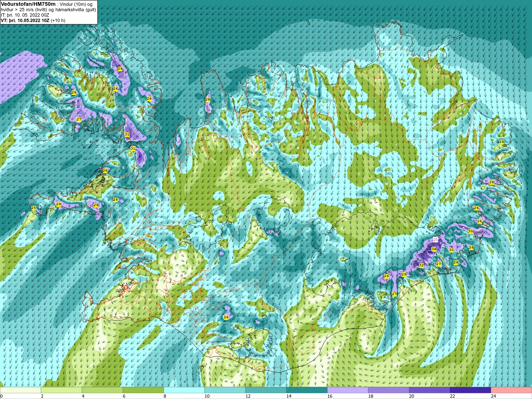Select the 22–24 m/s dark indigo swatch
The image size is (532, 399).
point(470,390)
